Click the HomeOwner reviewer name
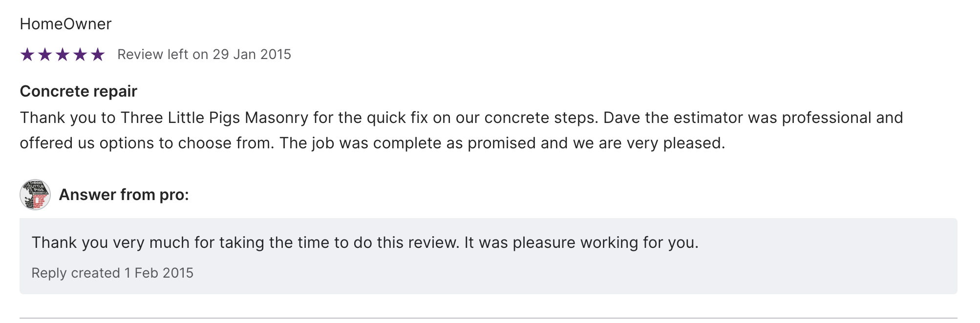 coord(65,24)
